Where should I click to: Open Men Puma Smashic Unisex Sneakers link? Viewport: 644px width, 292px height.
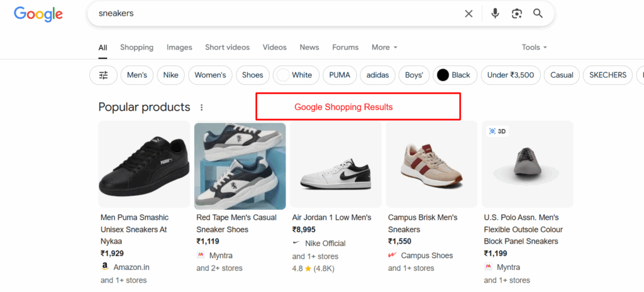pyautogui.click(x=135, y=229)
